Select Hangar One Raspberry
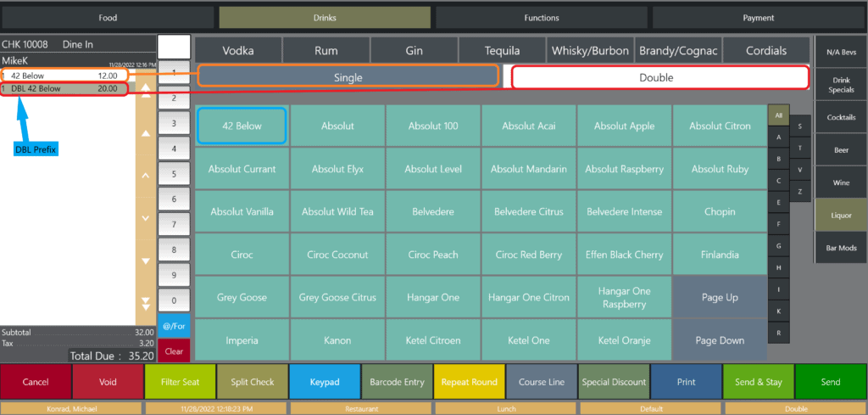The width and height of the screenshot is (868, 415). (x=624, y=298)
